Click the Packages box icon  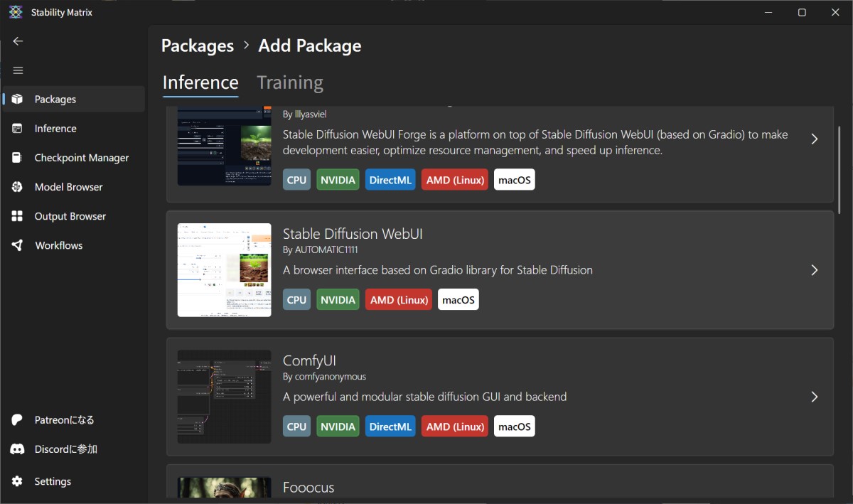coord(18,100)
